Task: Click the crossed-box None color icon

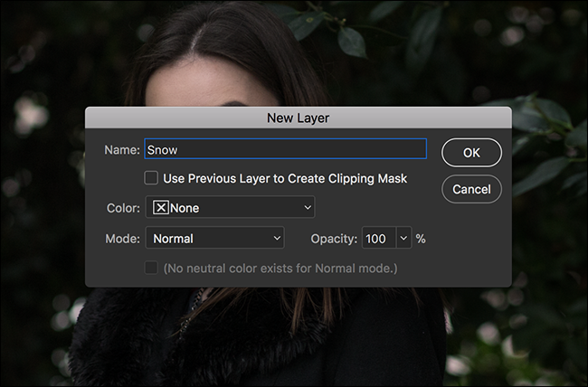Action: point(161,207)
